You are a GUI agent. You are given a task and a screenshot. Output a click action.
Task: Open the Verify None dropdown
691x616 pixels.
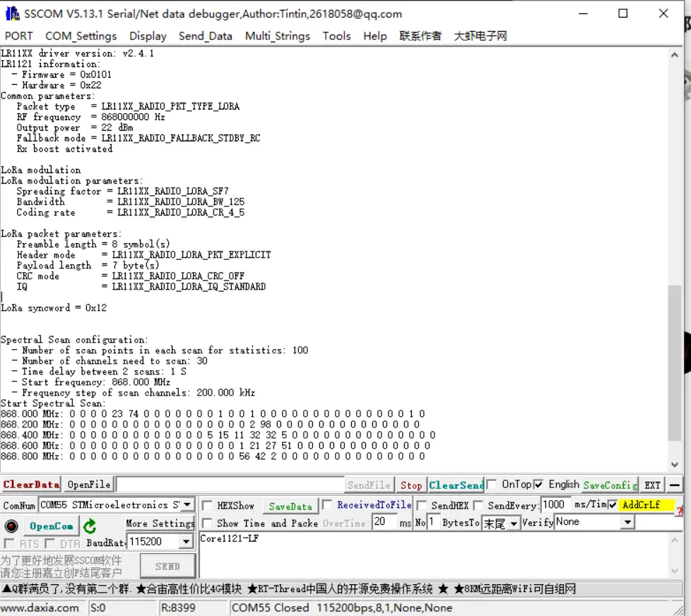pos(627,523)
